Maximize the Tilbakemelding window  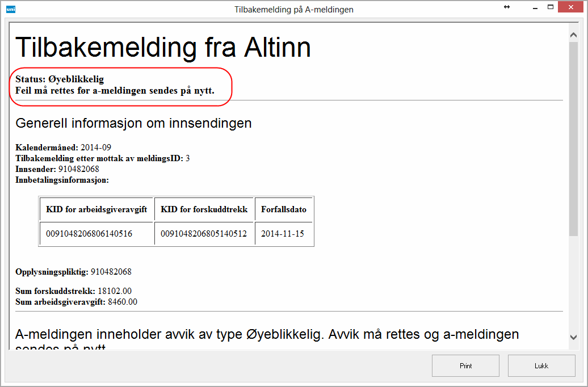[x=550, y=7]
